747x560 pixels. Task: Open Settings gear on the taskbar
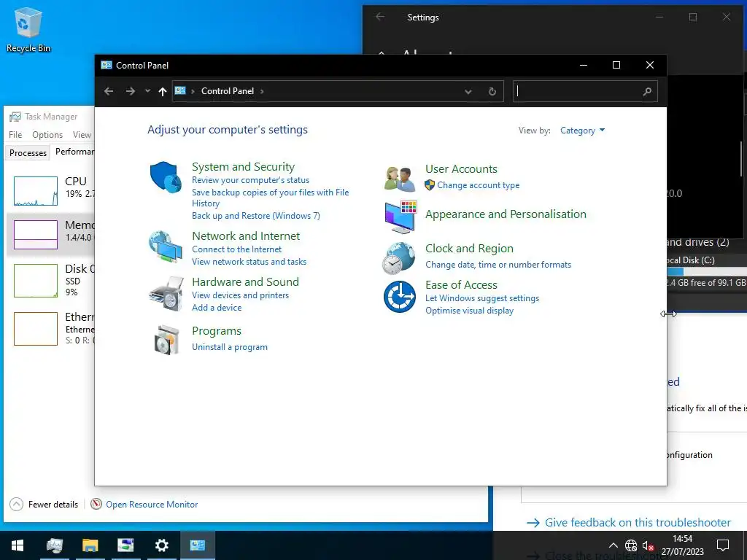[161, 545]
